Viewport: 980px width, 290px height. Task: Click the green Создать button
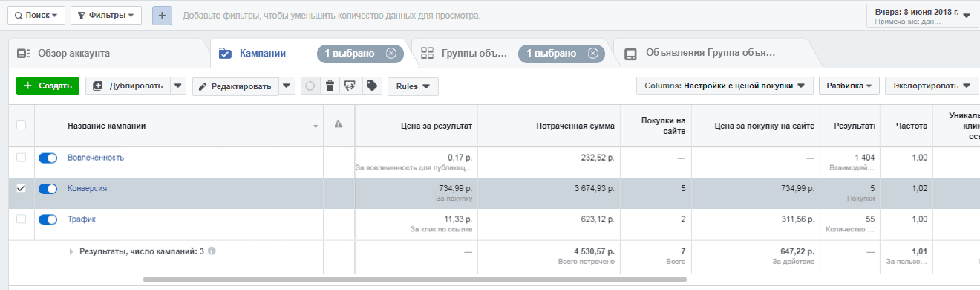point(48,86)
